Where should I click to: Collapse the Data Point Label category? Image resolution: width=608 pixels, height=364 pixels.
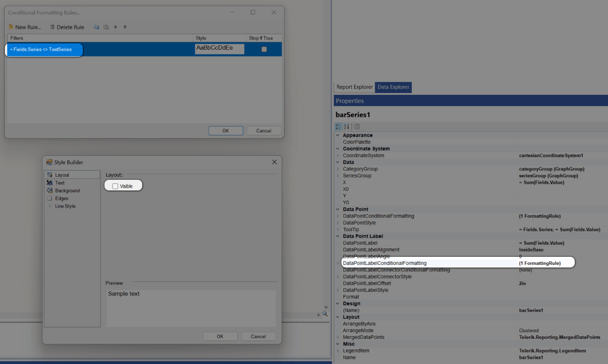[x=338, y=236]
